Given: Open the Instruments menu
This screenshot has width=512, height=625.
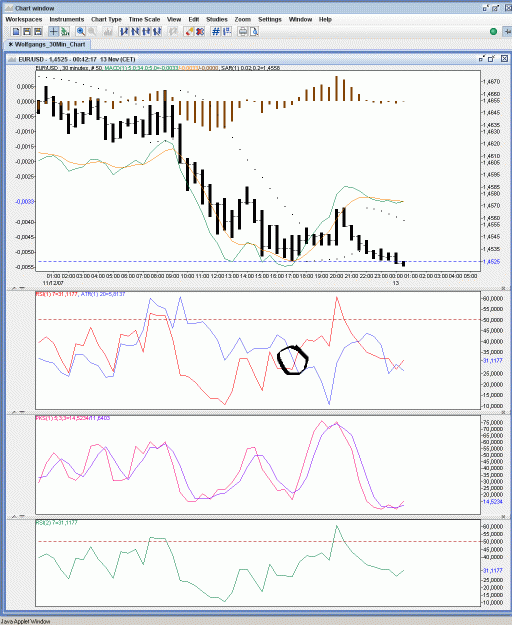Looking at the screenshot, I should [67, 19].
